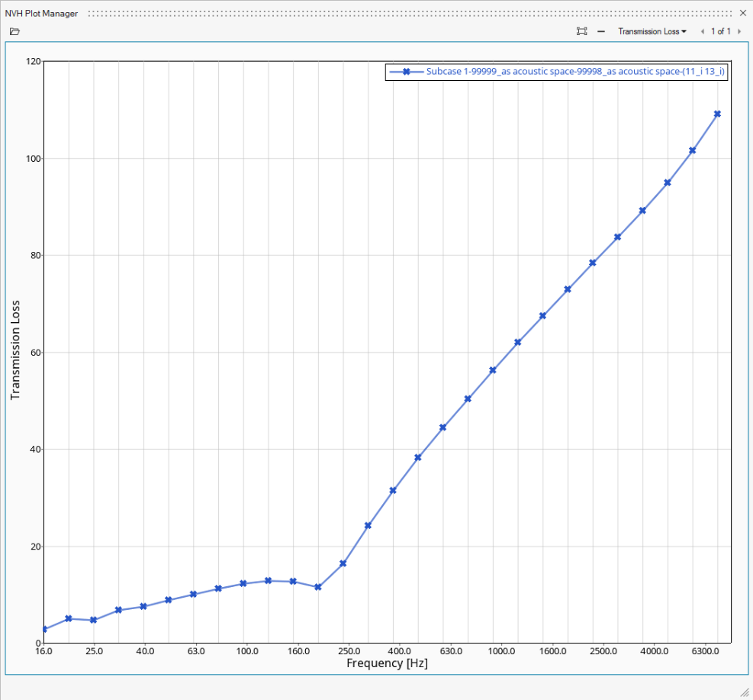Click the minus icon in the toolbar
The width and height of the screenshot is (753, 700).
coord(601,31)
